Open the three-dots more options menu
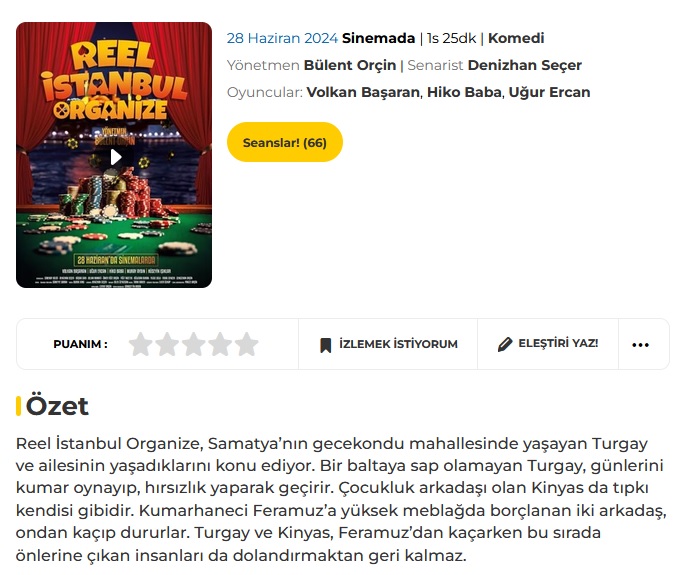681x575 pixels. [x=640, y=345]
